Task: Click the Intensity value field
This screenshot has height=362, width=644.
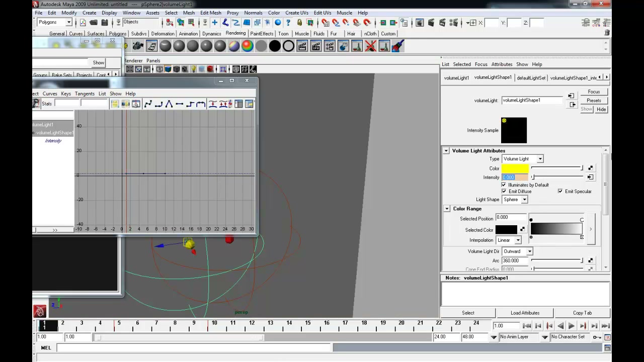Action: pyautogui.click(x=515, y=177)
